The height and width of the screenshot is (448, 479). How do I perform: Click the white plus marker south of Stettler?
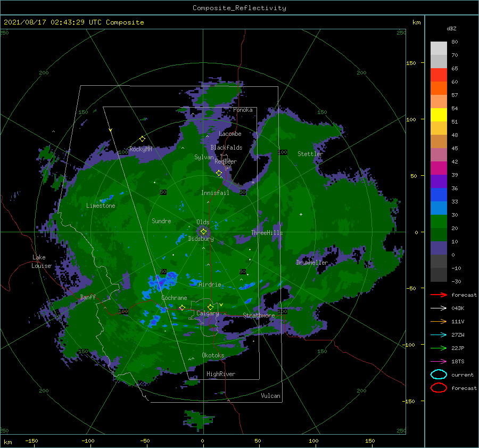pyautogui.click(x=301, y=214)
